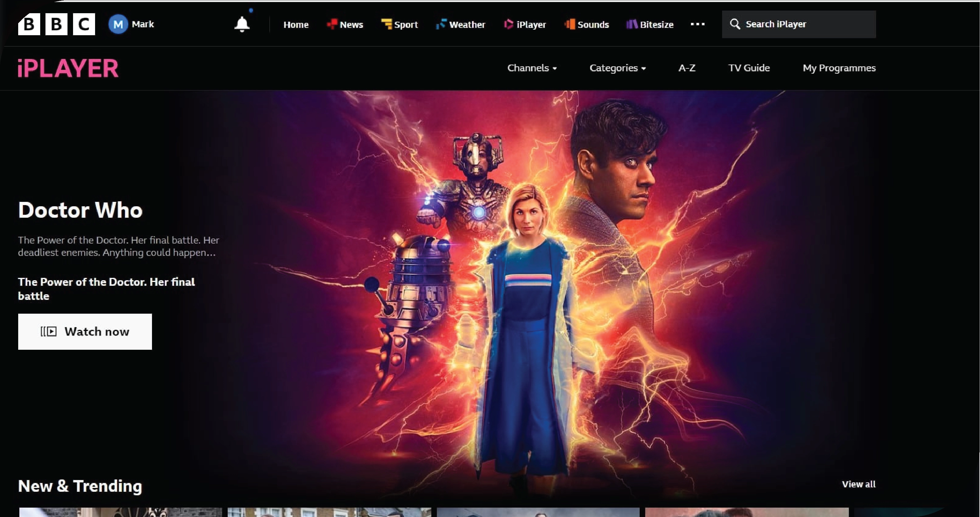Go to BBC Sport
This screenshot has width=980, height=517.
399,24
